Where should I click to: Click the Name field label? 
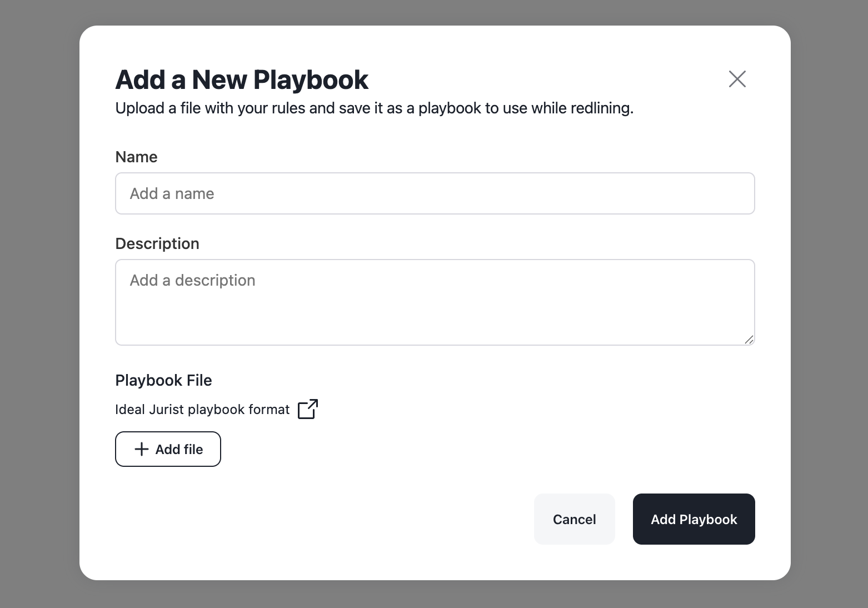click(136, 157)
